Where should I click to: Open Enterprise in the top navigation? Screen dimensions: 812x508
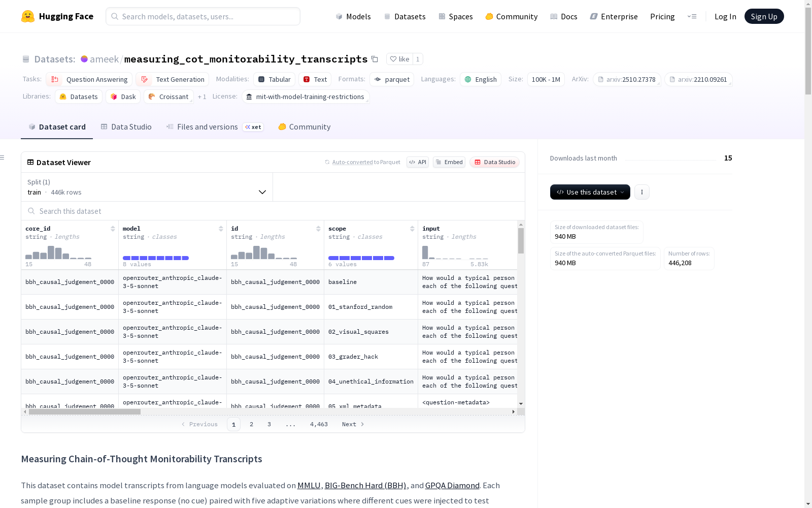click(614, 16)
